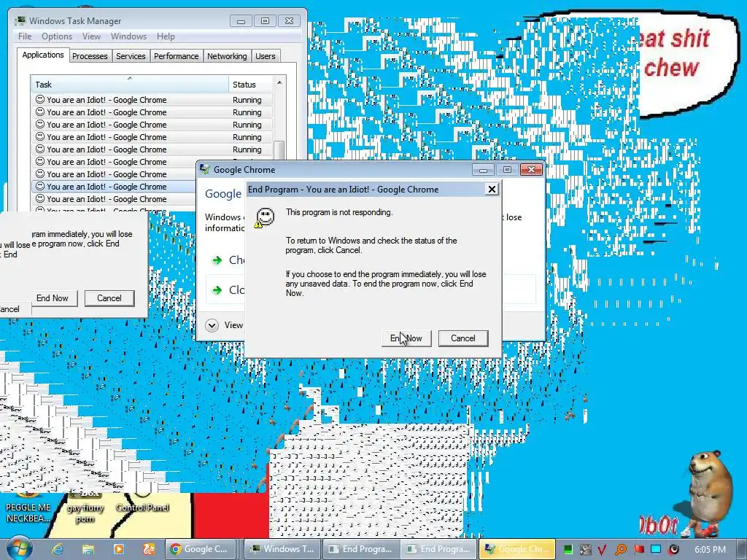Screen dimensions: 747x560
Task: Click the 6:05 PM taskbar clock
Action: [x=710, y=550]
